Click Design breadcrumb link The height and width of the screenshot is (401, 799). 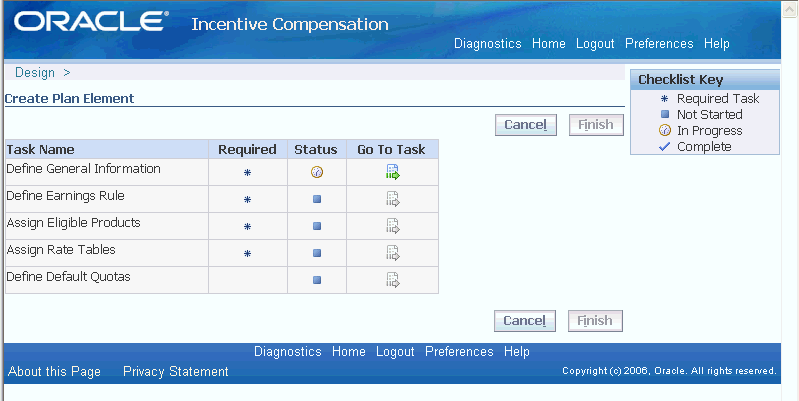35,73
